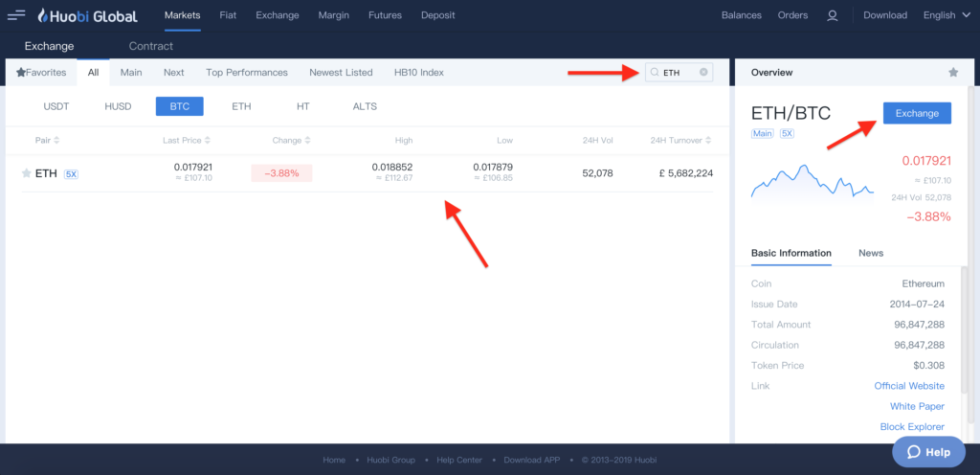Switch to the Next tab
The height and width of the screenshot is (475, 980).
pos(174,73)
